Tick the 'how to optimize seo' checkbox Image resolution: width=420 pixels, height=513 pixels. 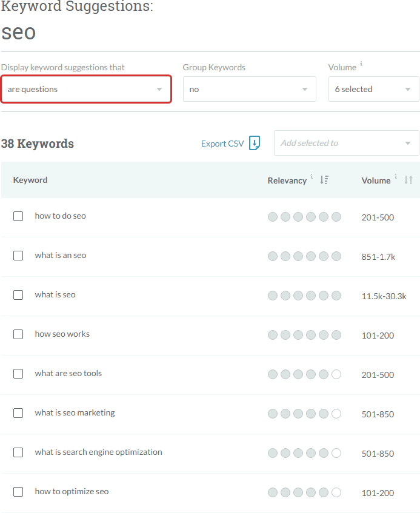[x=18, y=492]
